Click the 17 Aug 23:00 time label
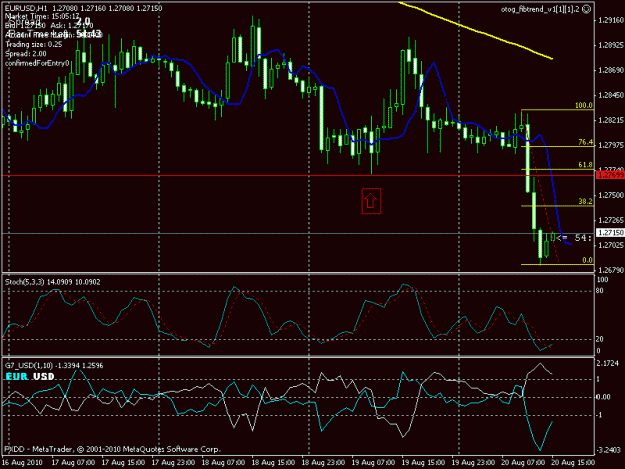Screen dimensions: 625x469 [173, 463]
